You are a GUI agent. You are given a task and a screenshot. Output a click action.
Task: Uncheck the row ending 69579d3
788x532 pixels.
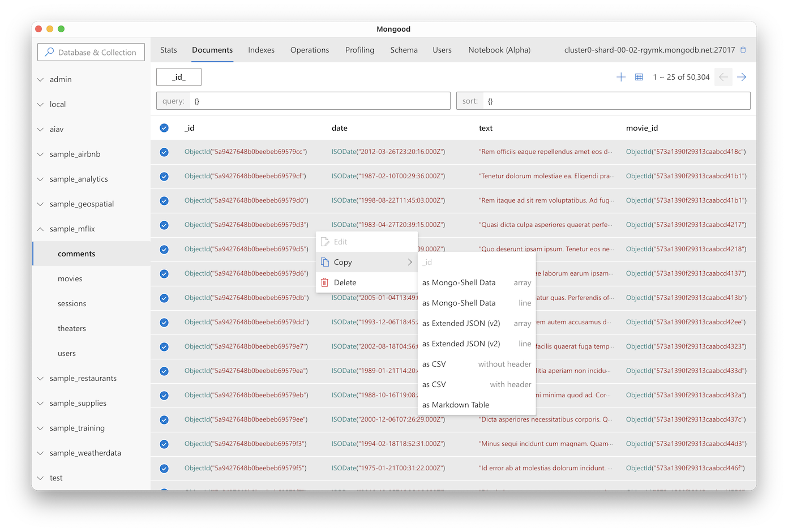tap(164, 225)
